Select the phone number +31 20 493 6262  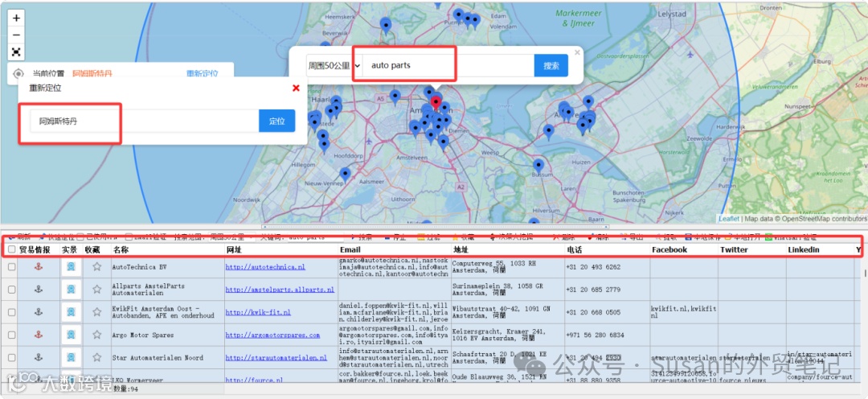(593, 267)
